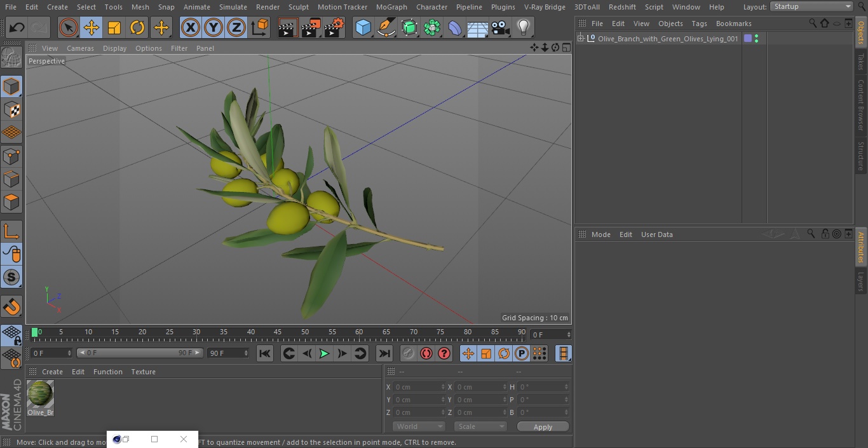Switch to Points mode
This screenshot has width=868, height=448.
click(x=11, y=156)
